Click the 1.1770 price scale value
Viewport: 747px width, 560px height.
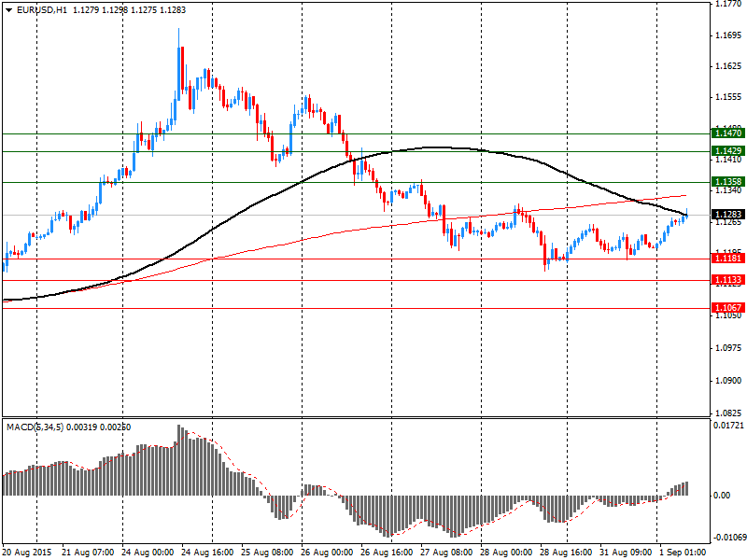(x=728, y=5)
